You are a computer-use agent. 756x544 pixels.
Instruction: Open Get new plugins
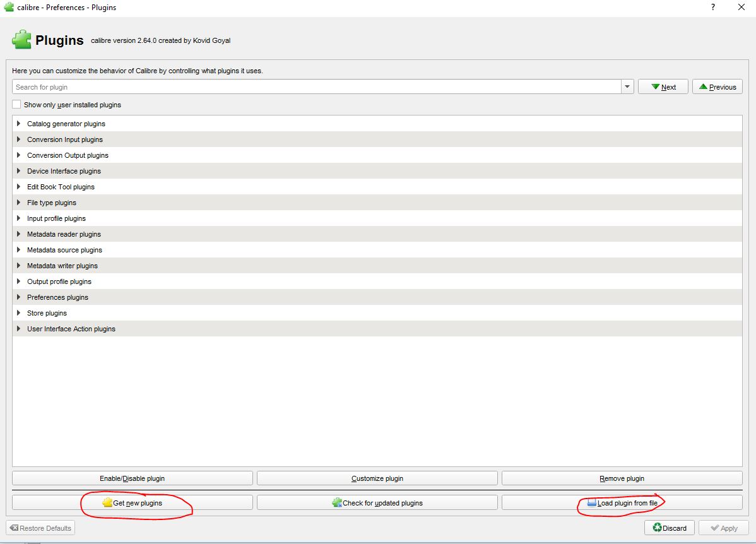click(x=132, y=502)
